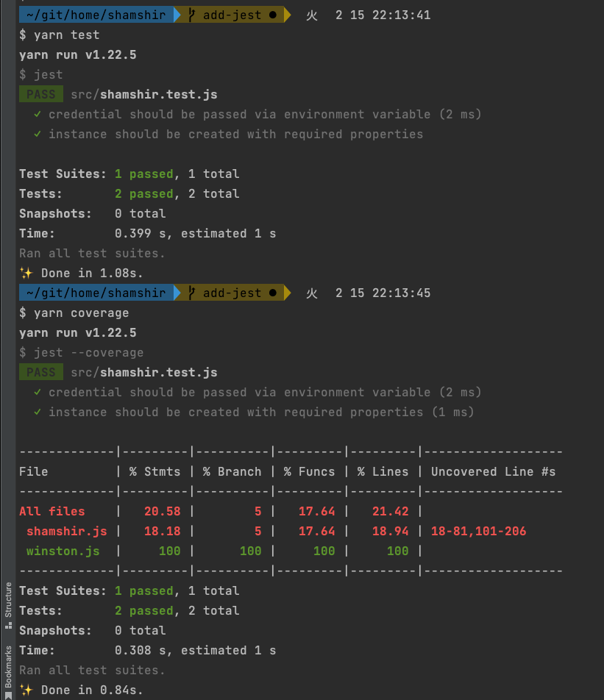Screen dimensions: 604x700
Task: Select the 22:13:45 prompt timestamp
Action: [x=401, y=293]
